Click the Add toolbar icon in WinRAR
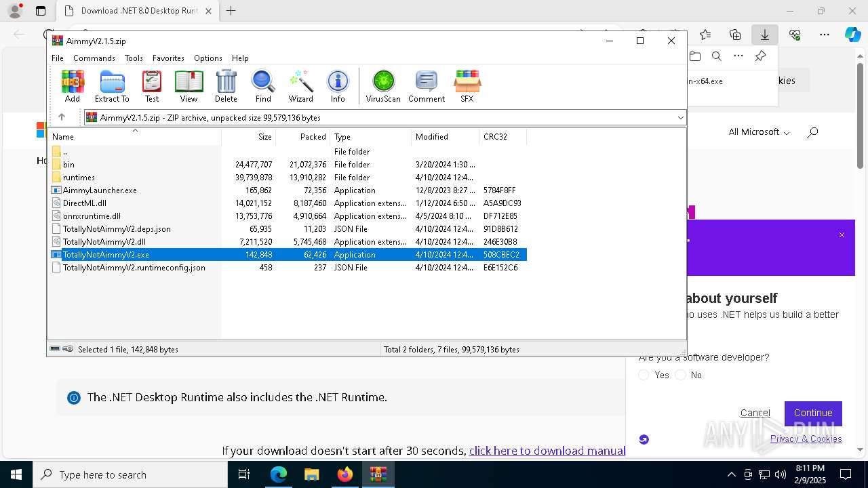The width and height of the screenshot is (868, 488). click(x=73, y=86)
